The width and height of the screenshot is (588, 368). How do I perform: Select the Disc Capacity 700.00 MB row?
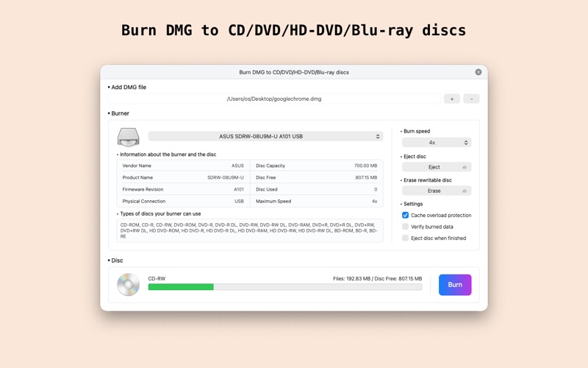tap(317, 166)
